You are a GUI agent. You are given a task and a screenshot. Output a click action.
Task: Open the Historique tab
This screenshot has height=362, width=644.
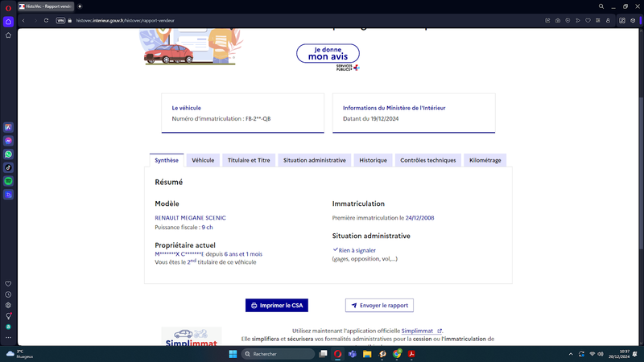point(373,160)
